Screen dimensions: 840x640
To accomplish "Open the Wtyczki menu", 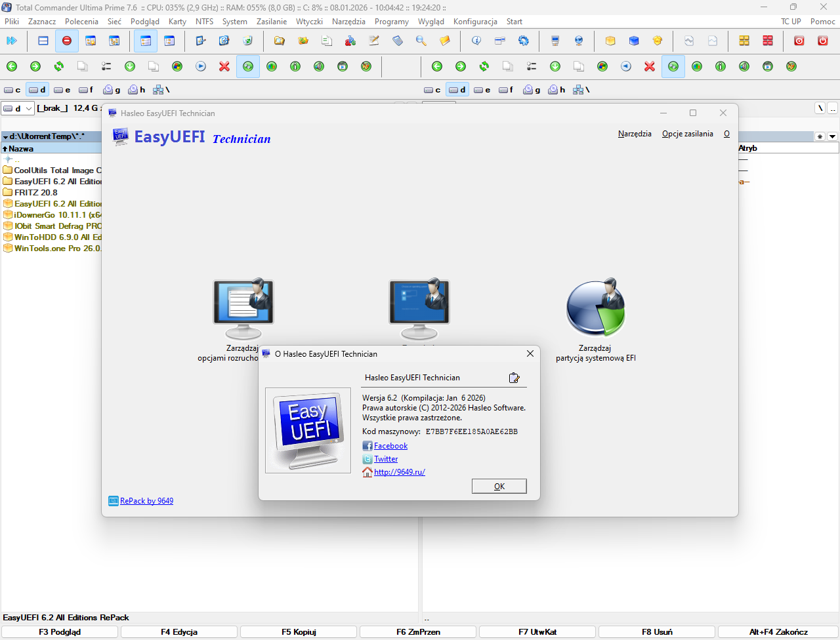I will [309, 22].
